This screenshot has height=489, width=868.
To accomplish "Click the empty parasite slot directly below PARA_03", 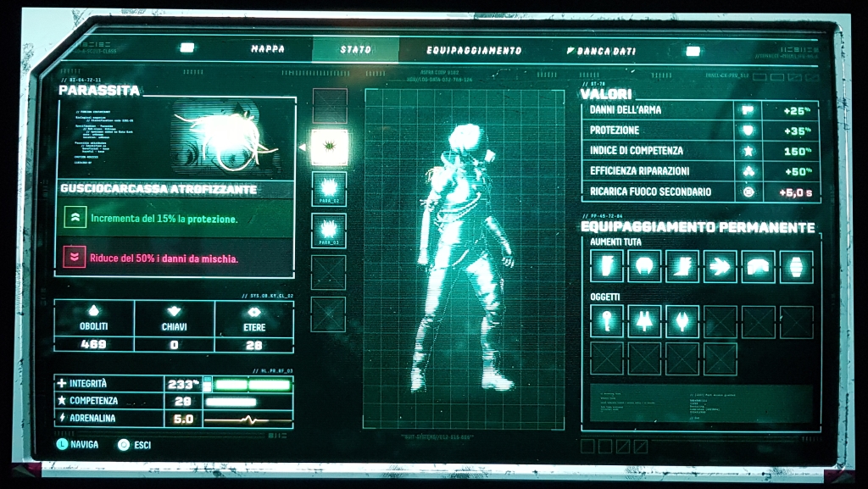I will [x=328, y=272].
